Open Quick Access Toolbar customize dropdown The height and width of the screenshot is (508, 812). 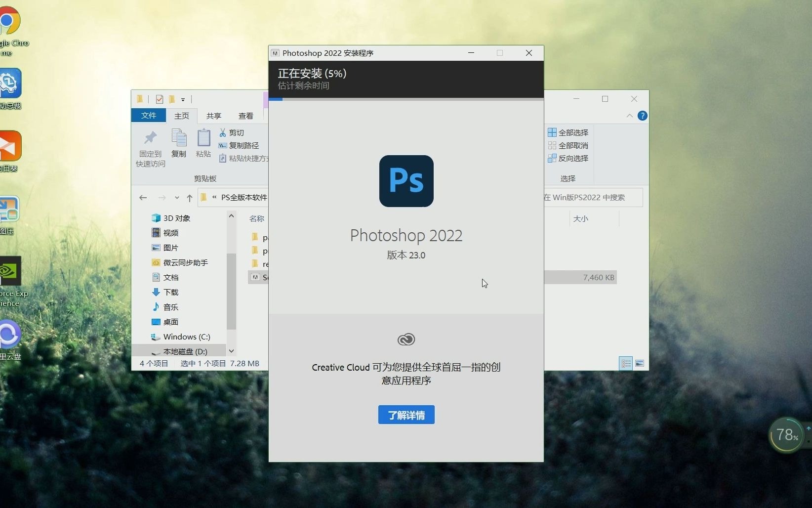[183, 99]
